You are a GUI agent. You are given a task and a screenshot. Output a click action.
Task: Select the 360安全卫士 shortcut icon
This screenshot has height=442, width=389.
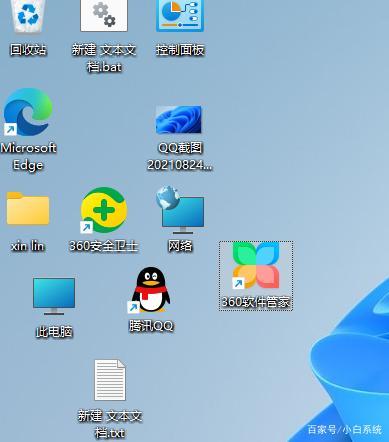104,210
